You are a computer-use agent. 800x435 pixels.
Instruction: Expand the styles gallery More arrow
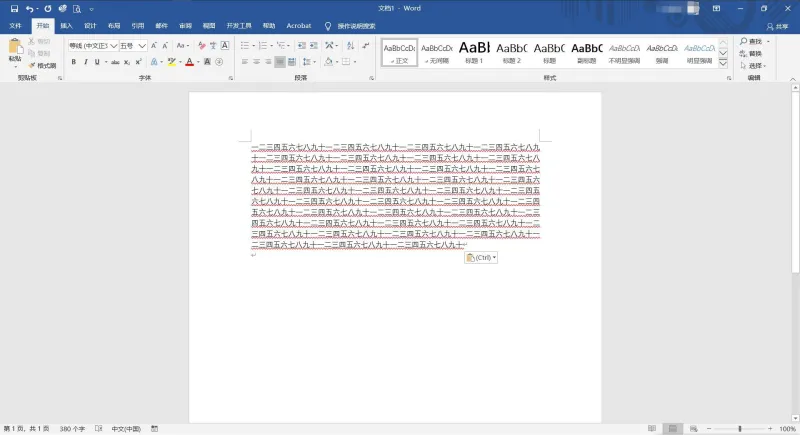click(x=723, y=64)
